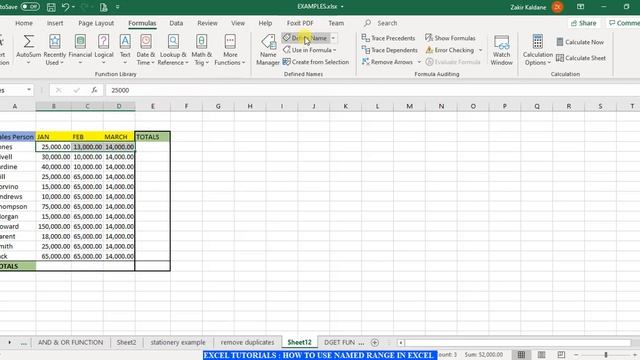The width and height of the screenshot is (640, 360).
Task: Open More Functions menu
Action: (x=230, y=49)
